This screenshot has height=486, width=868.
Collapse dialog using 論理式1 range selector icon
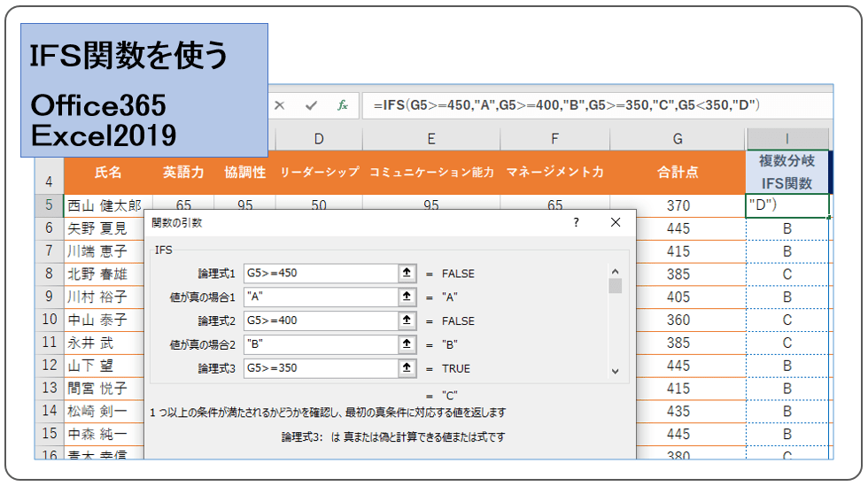coord(407,273)
